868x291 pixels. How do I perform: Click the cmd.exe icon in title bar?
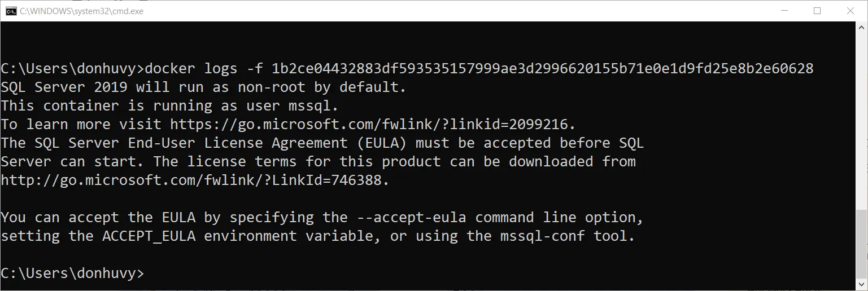click(11, 11)
